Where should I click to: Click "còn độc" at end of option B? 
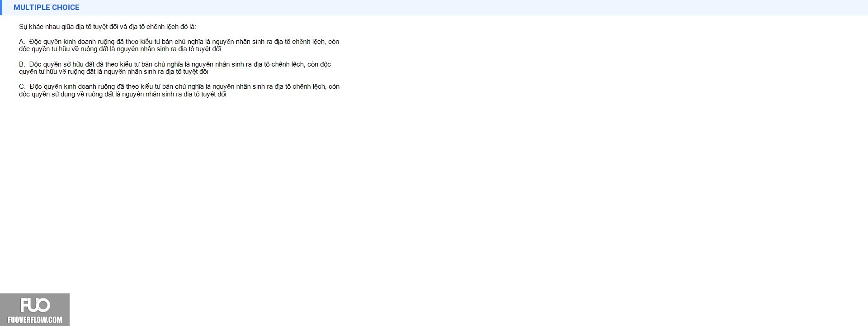coord(319,64)
